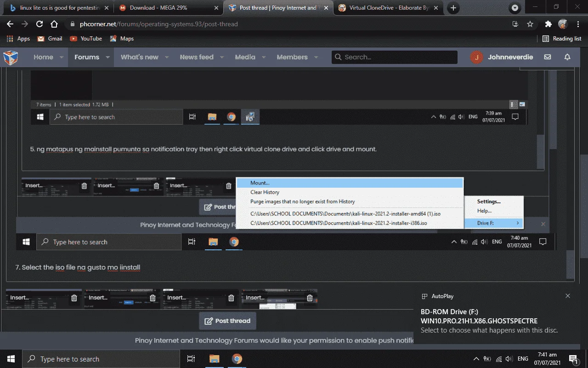Image resolution: width=588 pixels, height=368 pixels.
Task: Switch to the linux lite os search tab
Action: 58,8
